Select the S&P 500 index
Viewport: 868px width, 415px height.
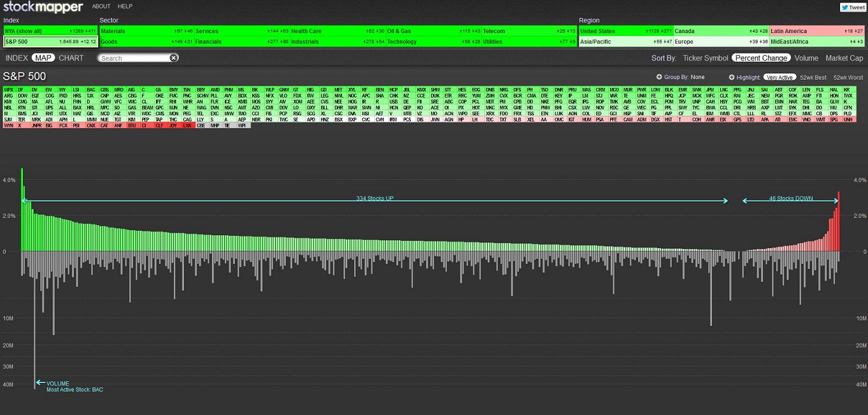50,41
